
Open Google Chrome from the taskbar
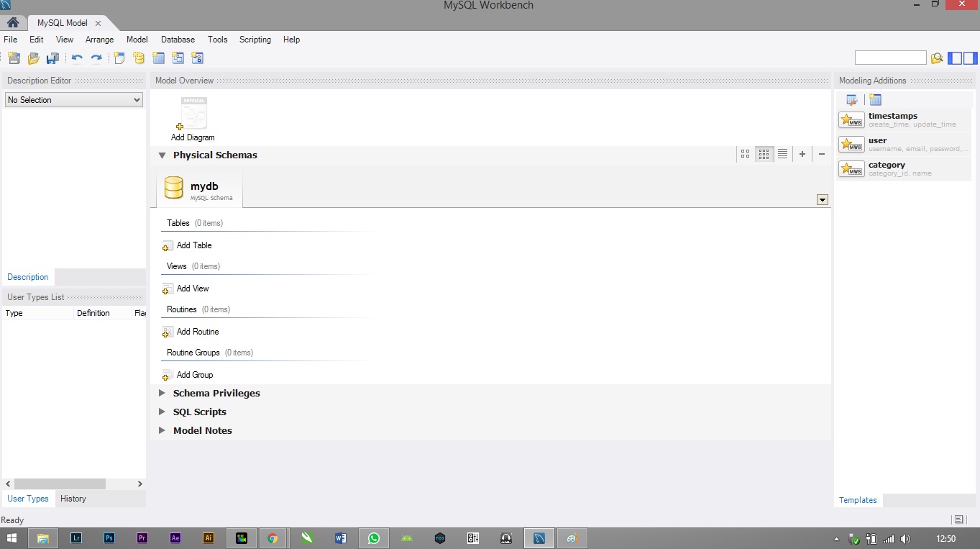[x=273, y=538]
